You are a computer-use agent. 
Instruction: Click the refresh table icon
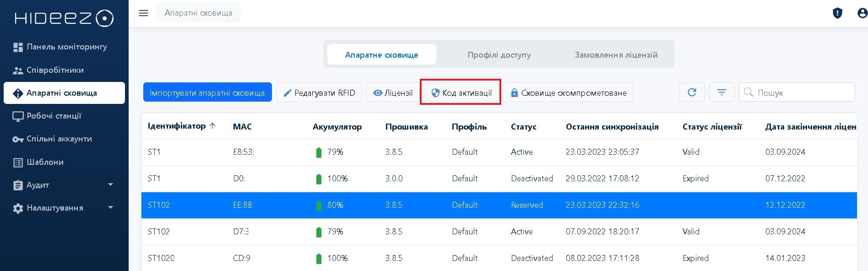point(692,92)
